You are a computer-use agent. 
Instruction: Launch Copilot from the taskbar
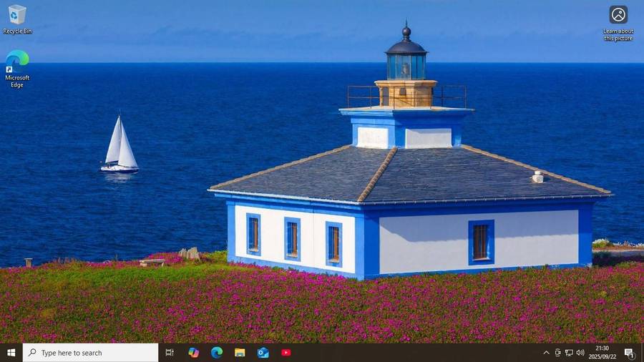(193, 353)
